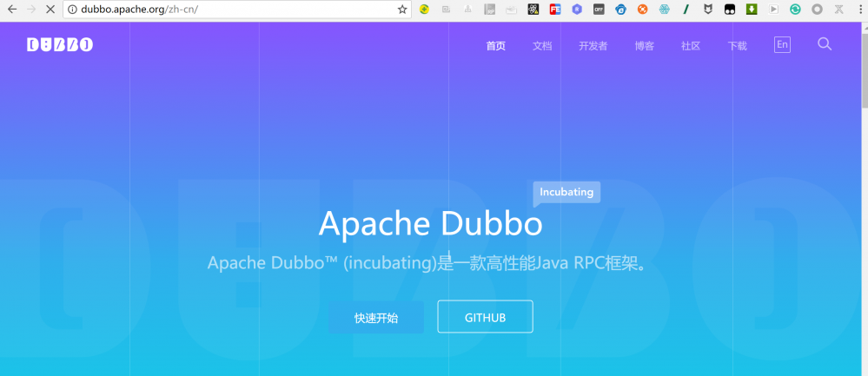Open the gray play button extension
Image resolution: width=868 pixels, height=376 pixels.
click(x=773, y=10)
